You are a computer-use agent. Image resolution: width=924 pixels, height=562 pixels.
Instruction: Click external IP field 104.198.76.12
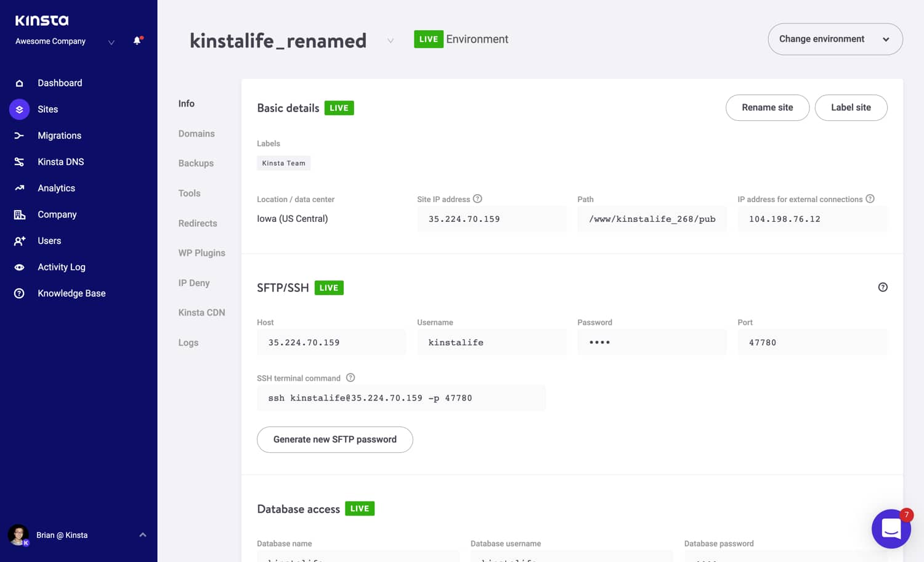tap(813, 219)
